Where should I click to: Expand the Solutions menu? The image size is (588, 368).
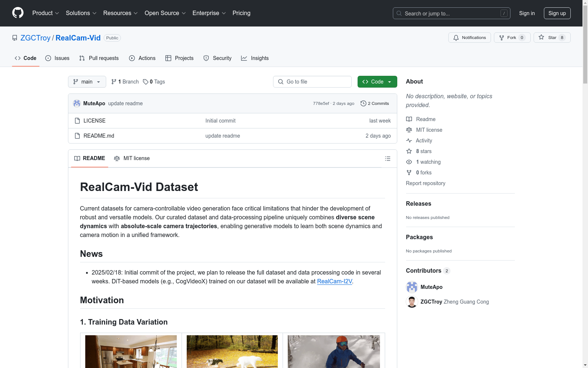pos(81,13)
